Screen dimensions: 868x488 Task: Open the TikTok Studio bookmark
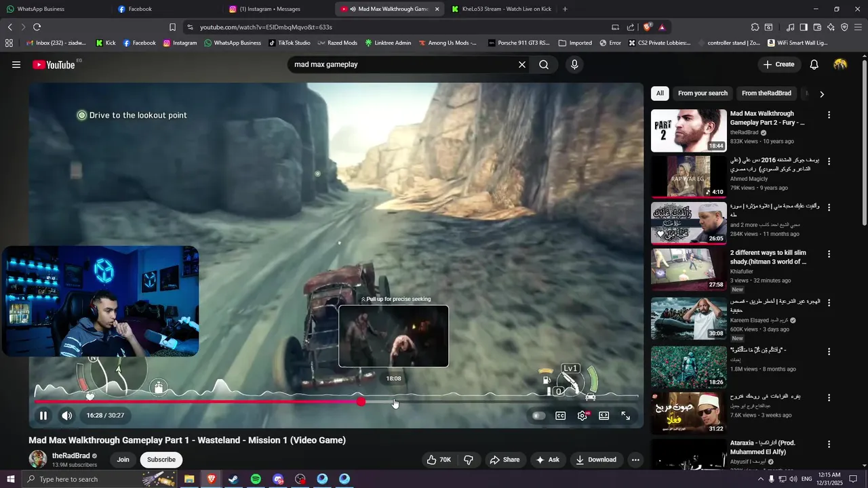[289, 43]
